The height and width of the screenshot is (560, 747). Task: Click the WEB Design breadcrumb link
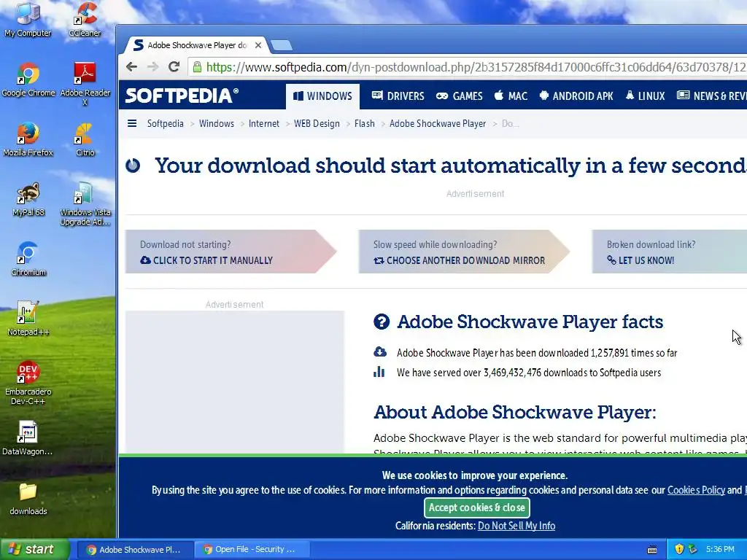(317, 123)
